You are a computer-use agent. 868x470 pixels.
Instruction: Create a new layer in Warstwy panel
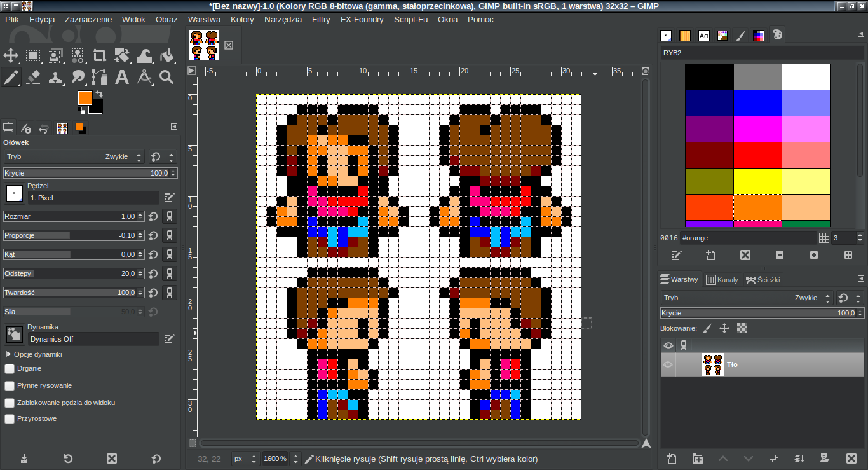point(672,459)
